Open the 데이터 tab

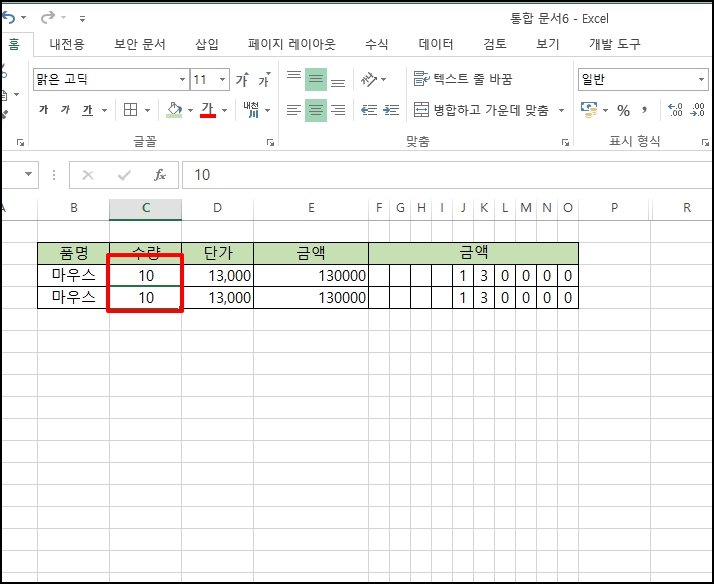point(436,44)
